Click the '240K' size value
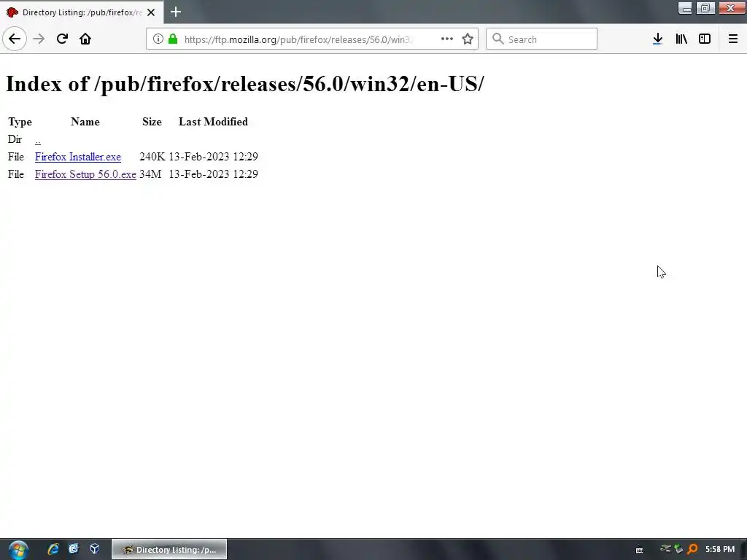The width and height of the screenshot is (747, 560). tap(152, 157)
